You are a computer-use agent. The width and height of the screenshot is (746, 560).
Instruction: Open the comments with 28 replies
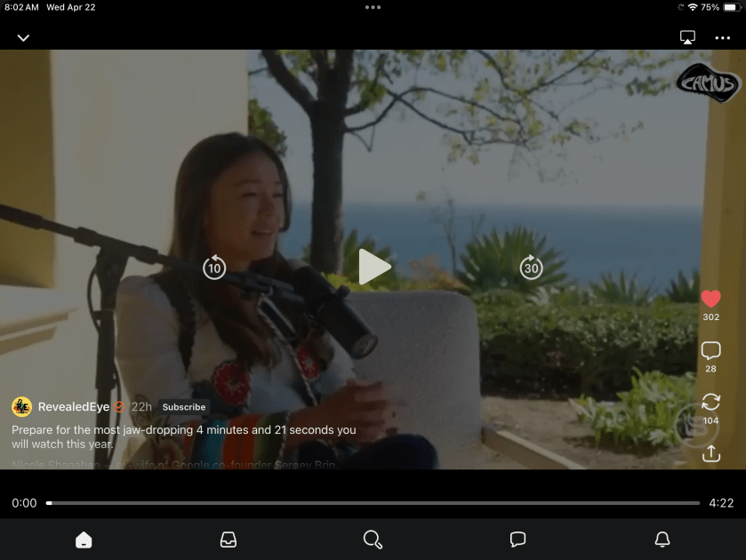pyautogui.click(x=710, y=351)
